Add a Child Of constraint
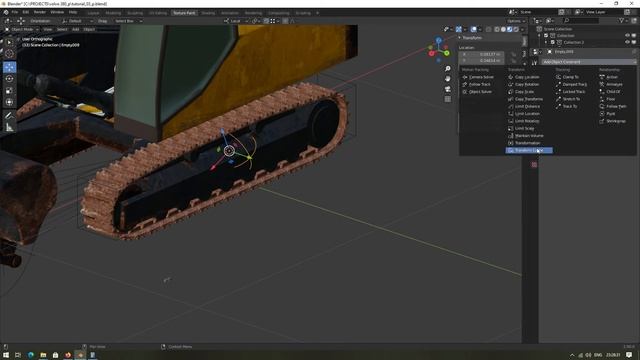 [x=610, y=92]
